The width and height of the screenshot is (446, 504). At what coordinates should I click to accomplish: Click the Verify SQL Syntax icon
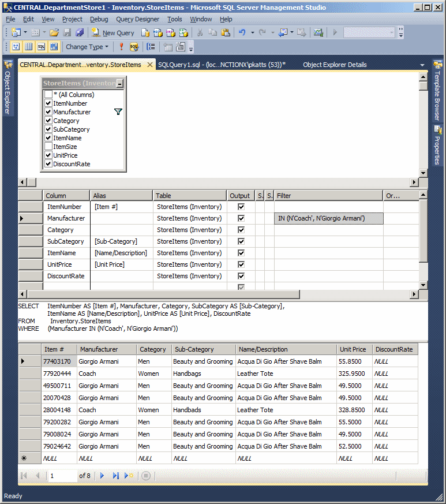[134, 47]
